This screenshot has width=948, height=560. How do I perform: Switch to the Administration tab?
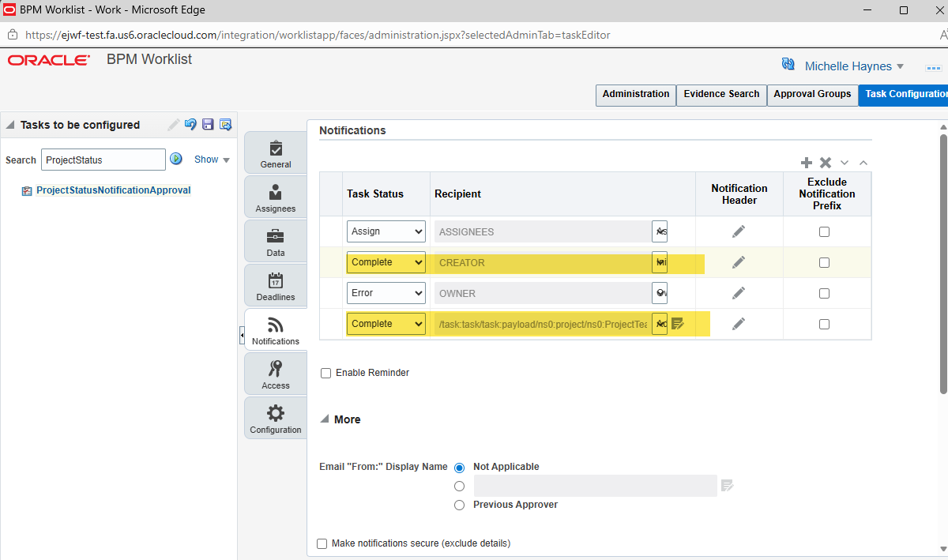(636, 94)
